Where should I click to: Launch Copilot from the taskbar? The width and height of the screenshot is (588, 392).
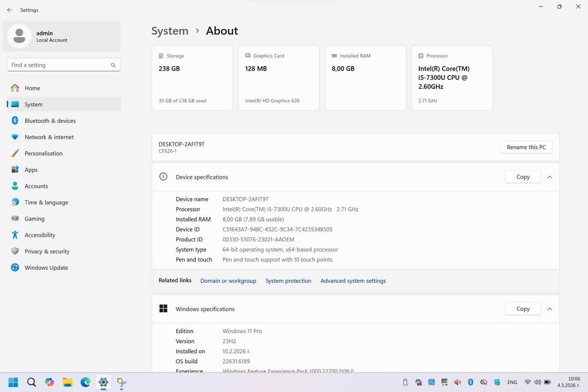point(49,382)
